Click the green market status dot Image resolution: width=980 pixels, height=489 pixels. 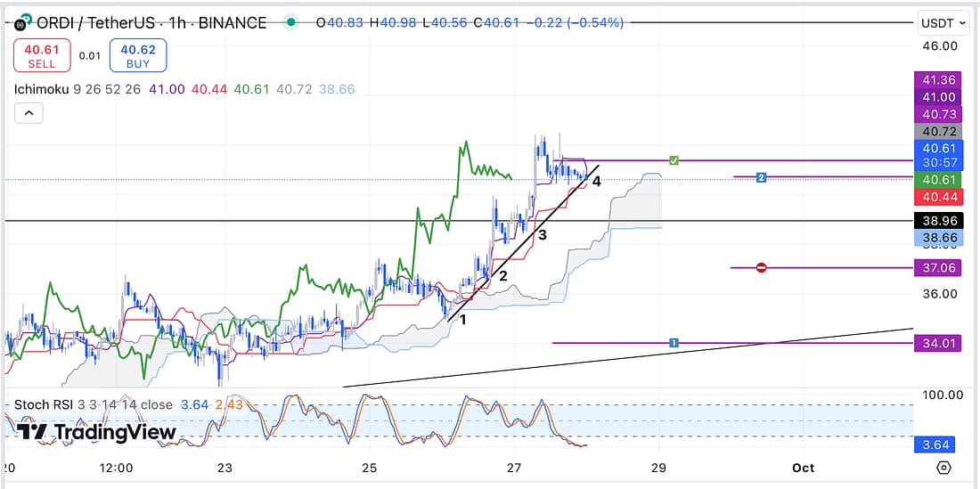pyautogui.click(x=291, y=23)
